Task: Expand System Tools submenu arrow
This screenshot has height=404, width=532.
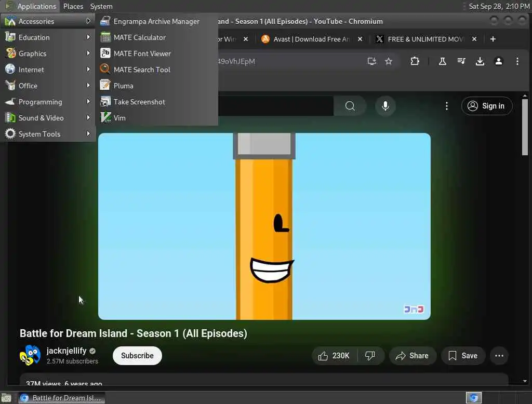Action: point(88,133)
